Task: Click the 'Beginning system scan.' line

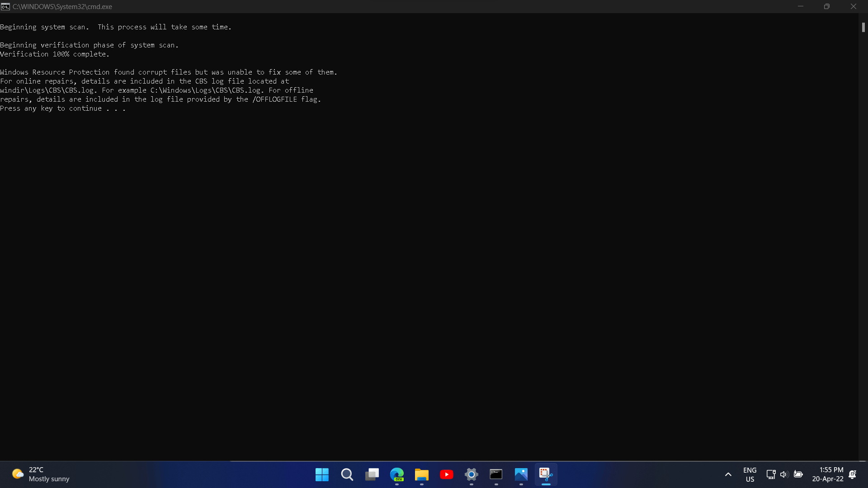Action: 116,27
